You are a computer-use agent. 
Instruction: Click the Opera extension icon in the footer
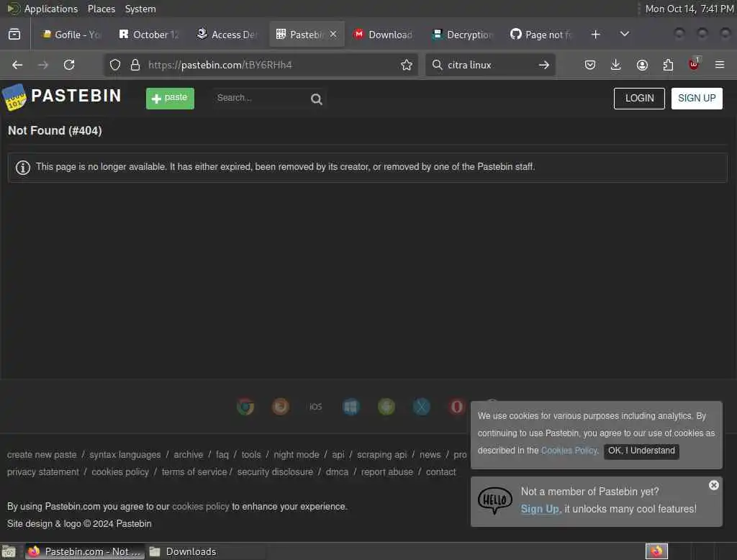[x=456, y=406]
